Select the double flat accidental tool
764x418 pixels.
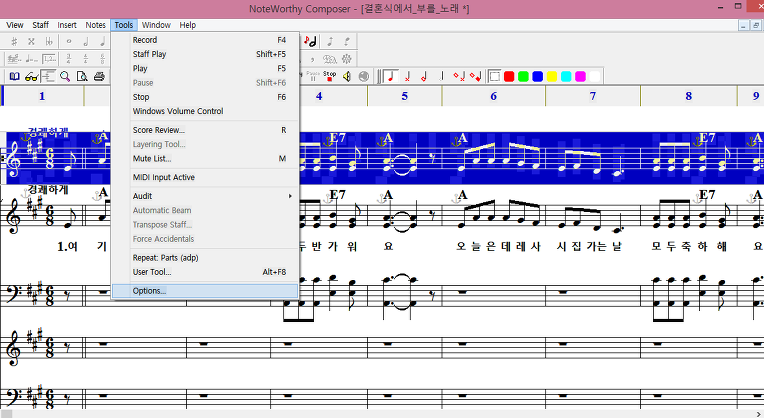tap(49, 41)
